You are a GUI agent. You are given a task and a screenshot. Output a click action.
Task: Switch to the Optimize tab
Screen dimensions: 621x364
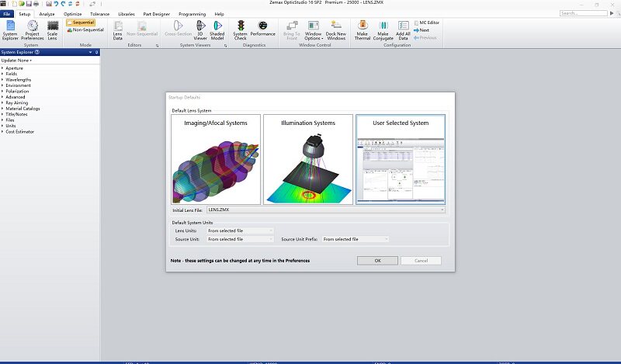click(72, 14)
